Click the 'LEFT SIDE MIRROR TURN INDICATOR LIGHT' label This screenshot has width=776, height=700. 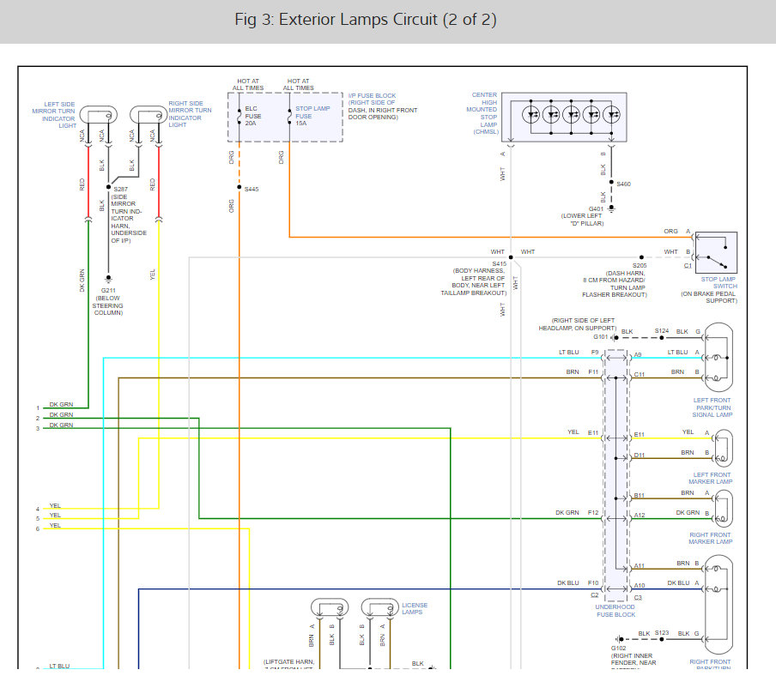pyautogui.click(x=54, y=115)
